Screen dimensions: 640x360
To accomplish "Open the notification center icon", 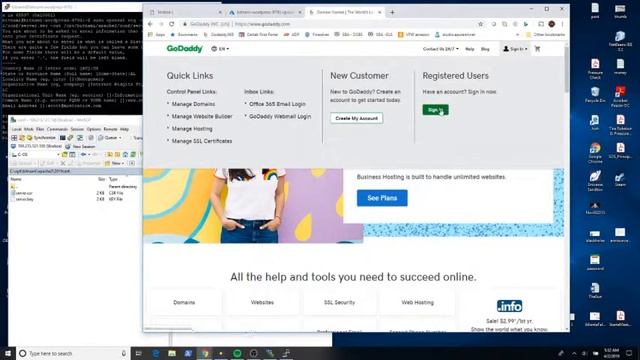I will pos(629,353).
